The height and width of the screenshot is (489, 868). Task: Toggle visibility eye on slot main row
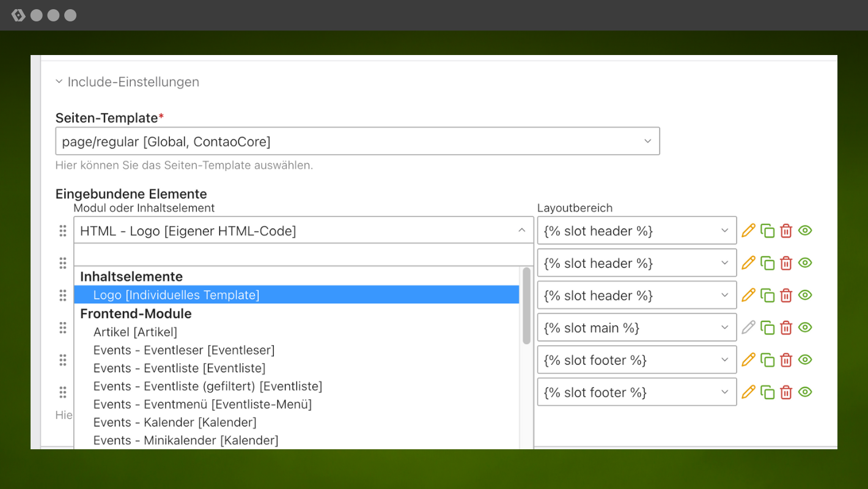click(x=805, y=328)
